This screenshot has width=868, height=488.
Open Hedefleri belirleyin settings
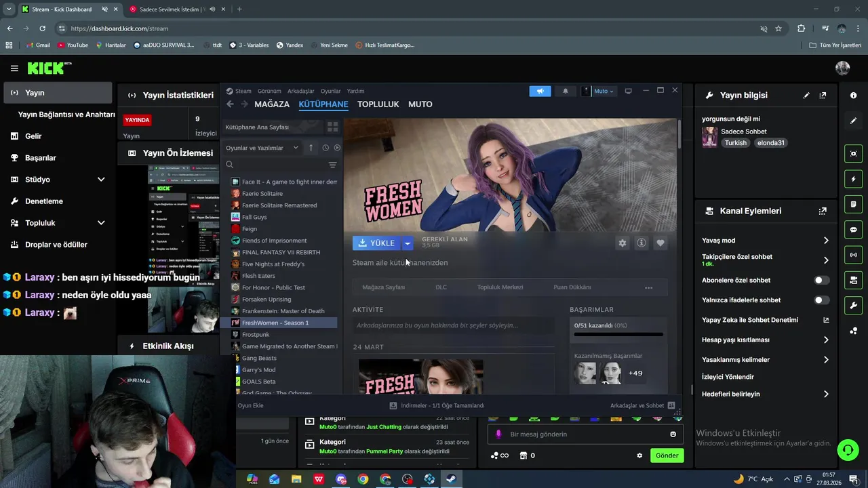766,394
